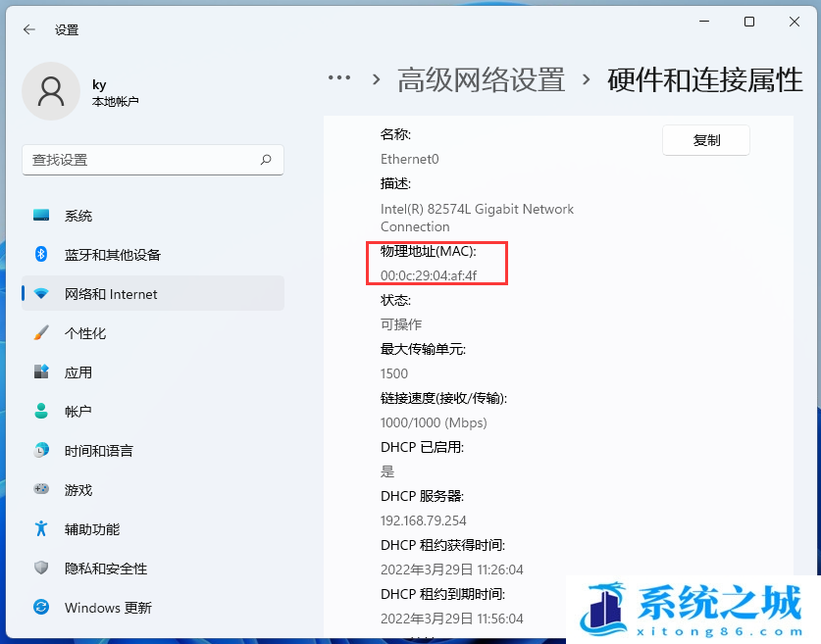Open the Apps settings icon
Screen dimensions: 821x644
coord(41,372)
